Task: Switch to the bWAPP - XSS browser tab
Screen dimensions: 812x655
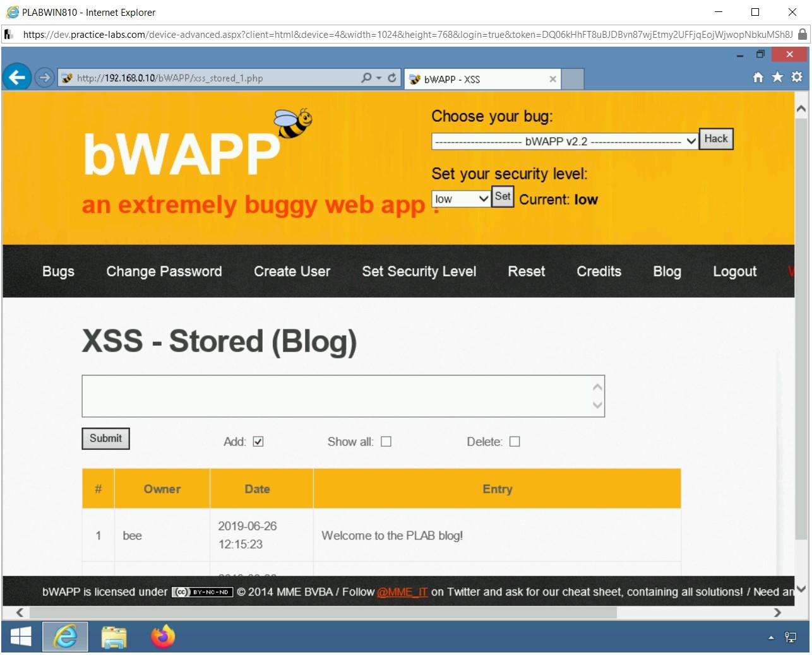Action: [x=480, y=78]
